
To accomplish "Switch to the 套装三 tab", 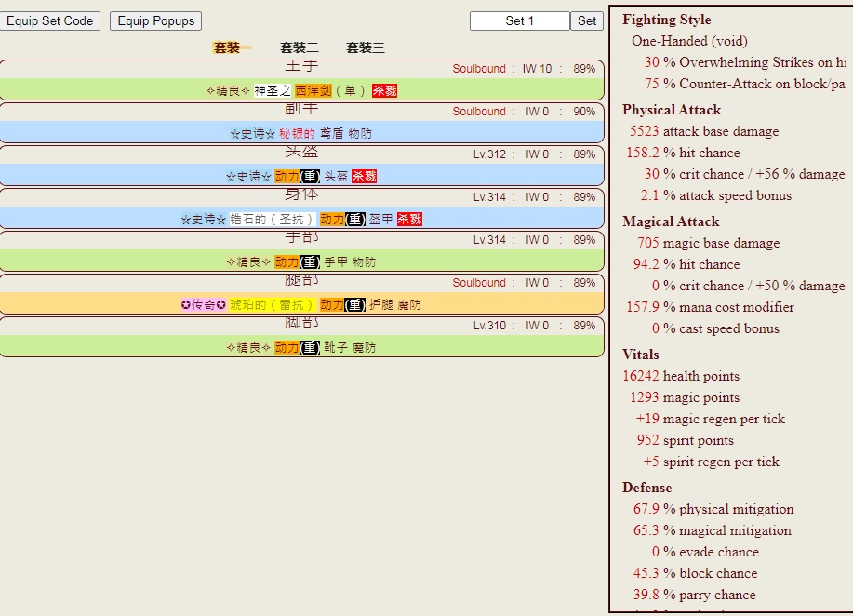I will (365, 47).
